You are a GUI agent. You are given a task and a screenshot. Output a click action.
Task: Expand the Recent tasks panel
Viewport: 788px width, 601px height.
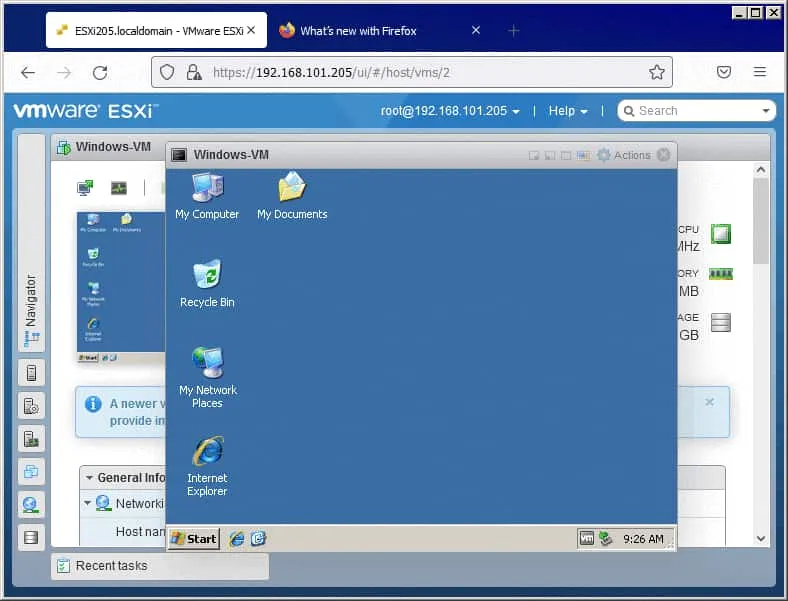click(x=110, y=566)
